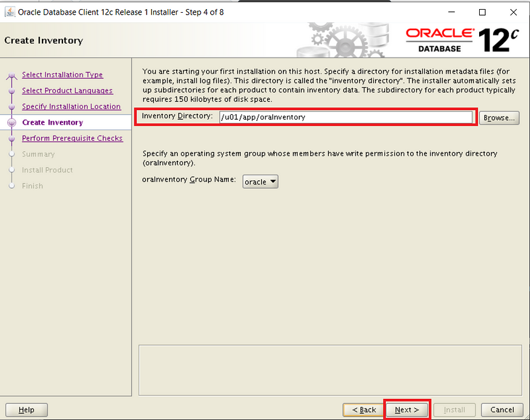This screenshot has height=420, width=530.
Task: Click the Help button
Action: (x=27, y=410)
